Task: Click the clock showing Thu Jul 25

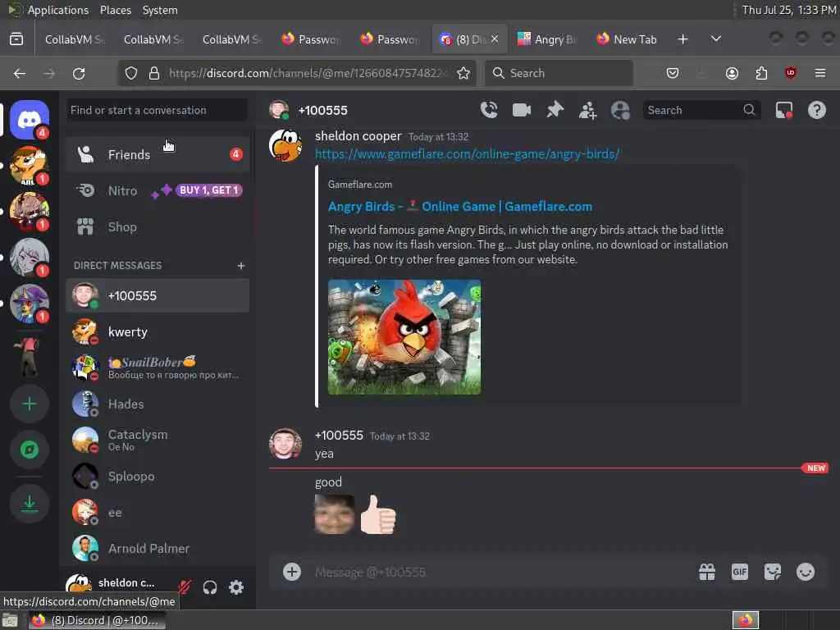Action: coord(788,10)
